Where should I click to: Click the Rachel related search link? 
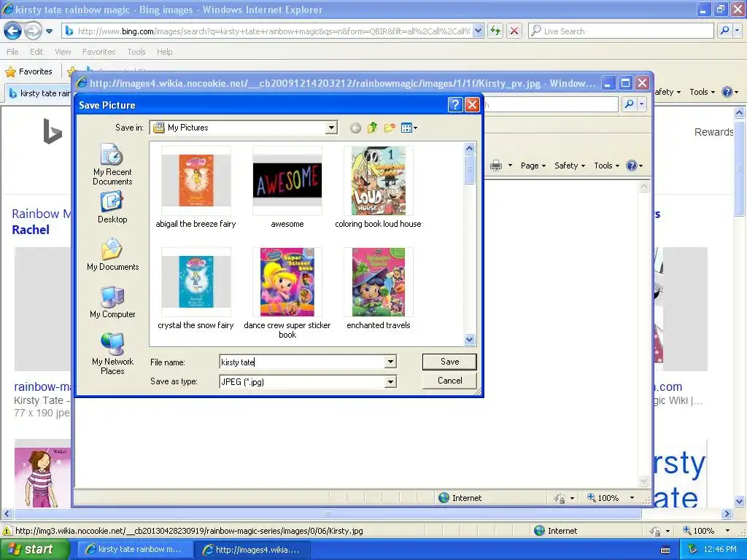[31, 230]
